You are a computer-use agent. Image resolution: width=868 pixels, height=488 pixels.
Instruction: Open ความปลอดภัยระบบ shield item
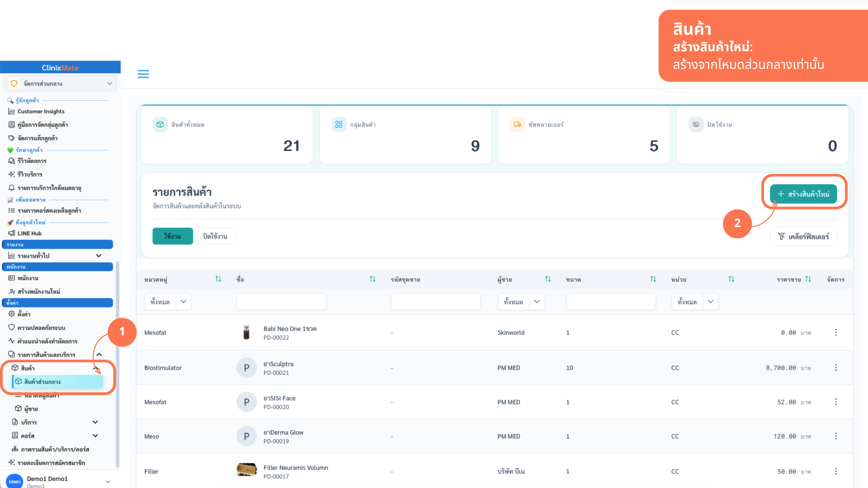pyautogui.click(x=37, y=327)
